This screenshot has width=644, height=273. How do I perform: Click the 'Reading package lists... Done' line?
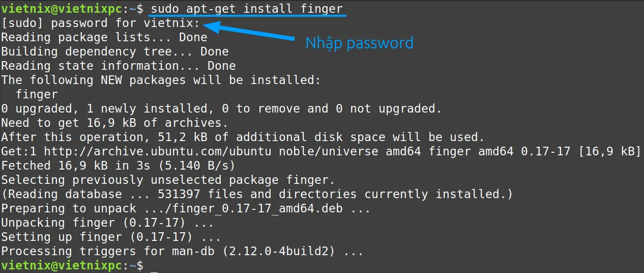(x=104, y=37)
